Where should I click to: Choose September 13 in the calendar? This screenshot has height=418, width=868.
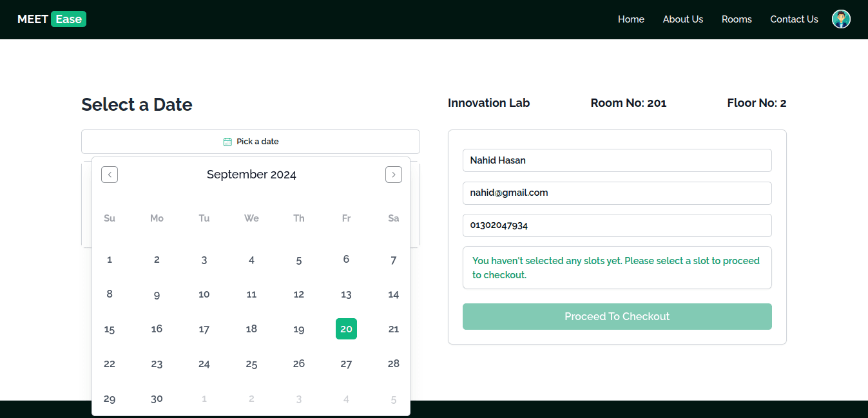[346, 294]
